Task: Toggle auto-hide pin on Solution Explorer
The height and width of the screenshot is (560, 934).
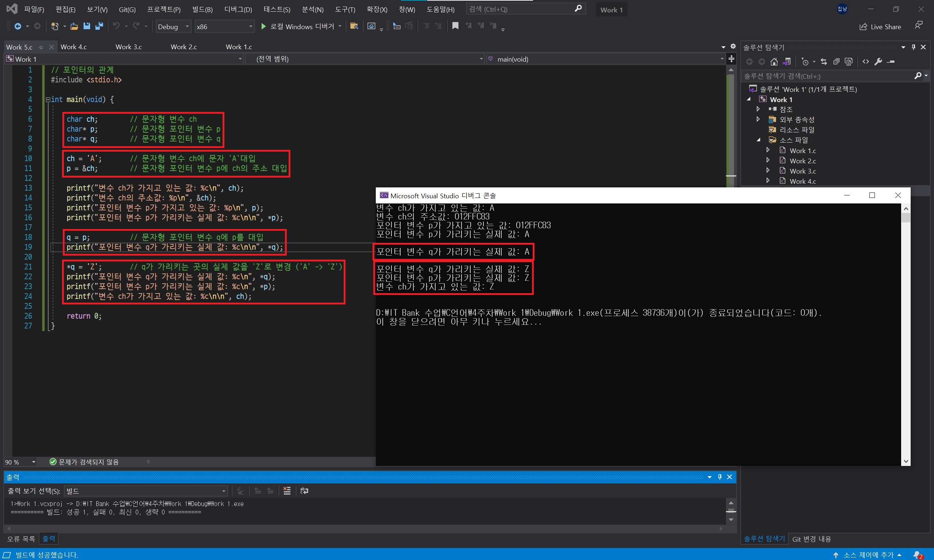Action: (x=913, y=47)
